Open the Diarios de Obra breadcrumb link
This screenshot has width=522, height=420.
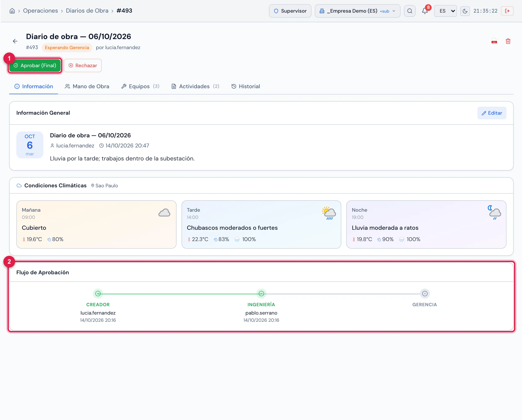(x=87, y=11)
